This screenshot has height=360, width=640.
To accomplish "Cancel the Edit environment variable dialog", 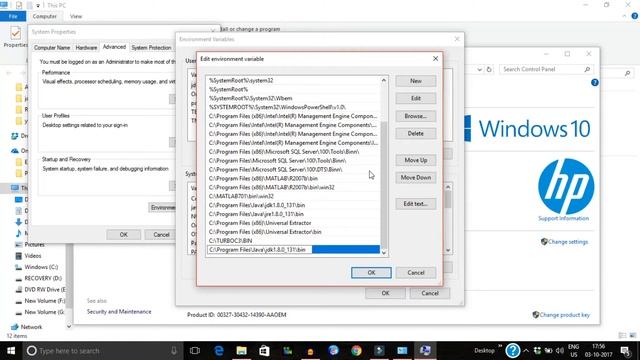I will click(416, 273).
